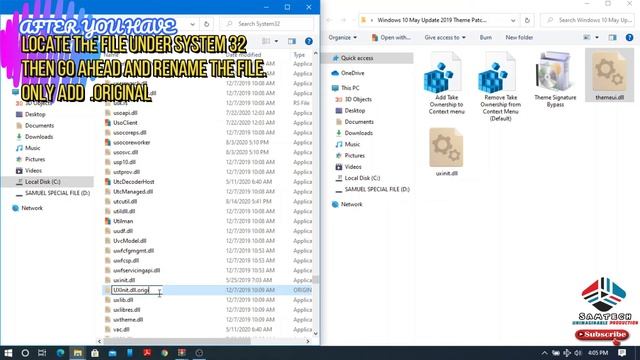Open Network in the left window sidebar
Viewport: 640px width, 360px height.
pyautogui.click(x=32, y=208)
